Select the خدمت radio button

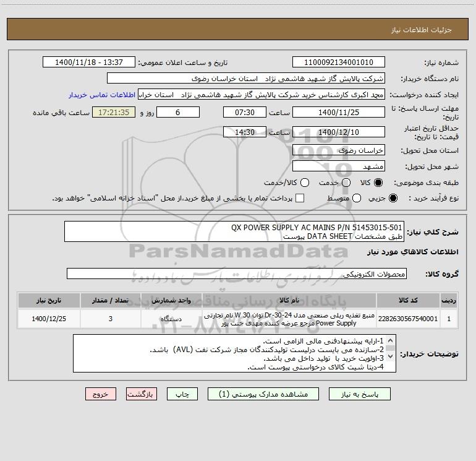346,183
